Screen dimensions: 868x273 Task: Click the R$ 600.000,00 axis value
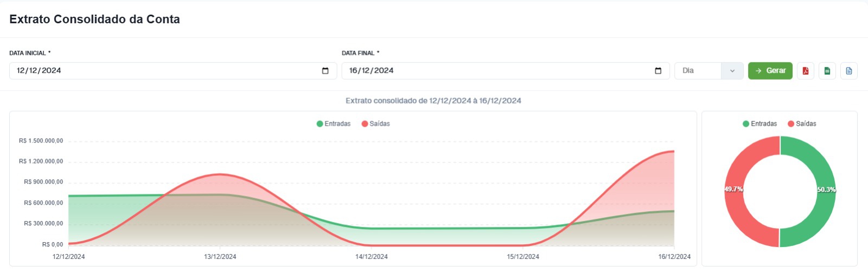(43, 203)
